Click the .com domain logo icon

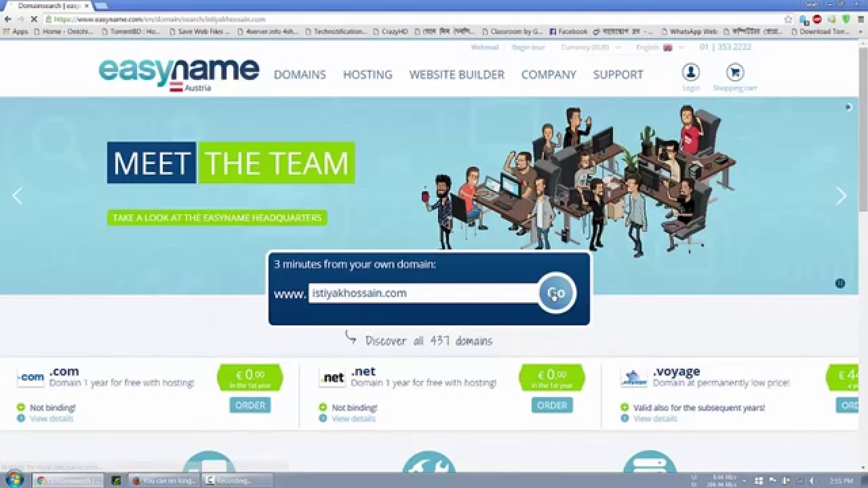[31, 378]
